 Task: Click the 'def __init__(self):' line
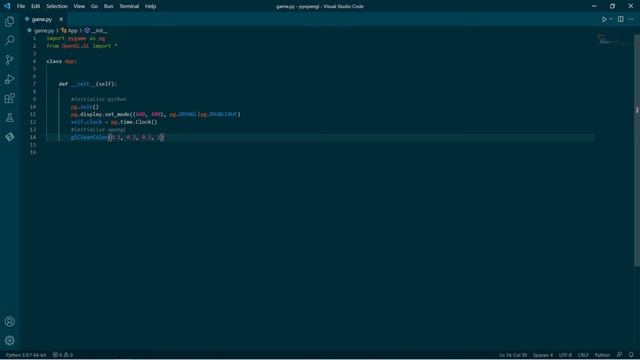pos(88,84)
